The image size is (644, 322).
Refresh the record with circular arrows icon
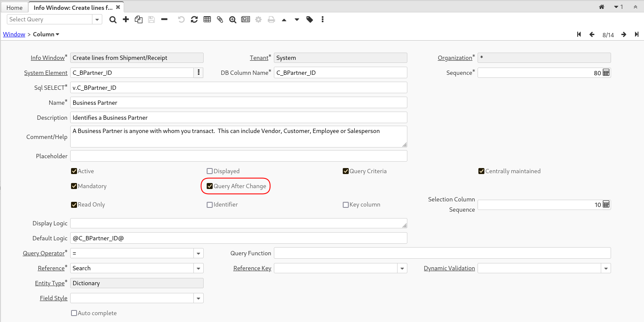(x=194, y=20)
